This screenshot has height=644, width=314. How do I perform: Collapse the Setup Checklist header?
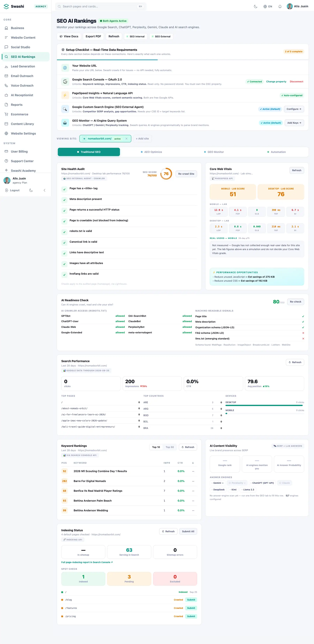(x=182, y=52)
